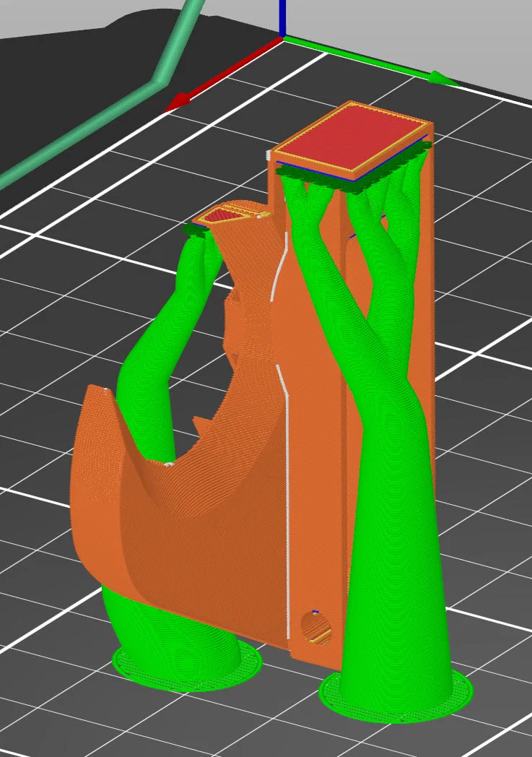Click the red X axis arrowhead
The image size is (532, 757).
177,103
